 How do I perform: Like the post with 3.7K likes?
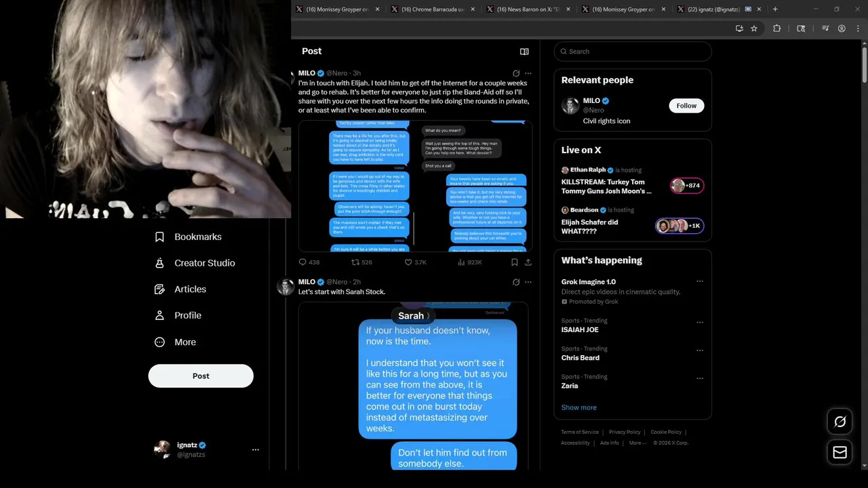point(415,262)
